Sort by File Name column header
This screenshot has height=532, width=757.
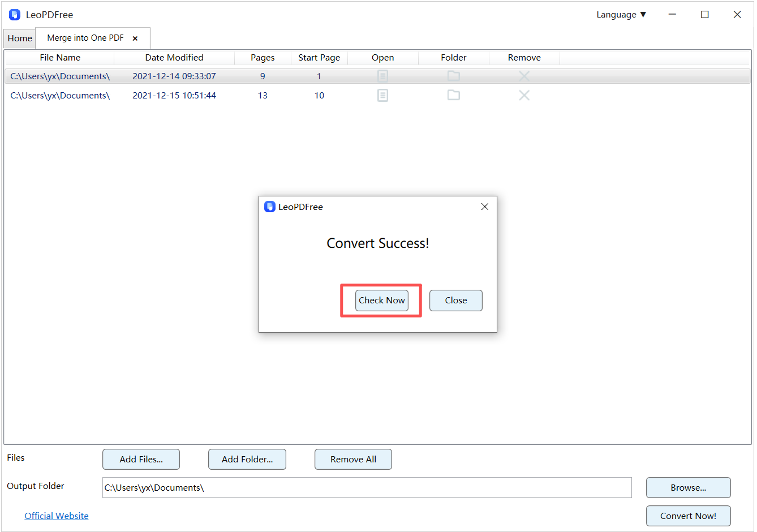click(60, 58)
